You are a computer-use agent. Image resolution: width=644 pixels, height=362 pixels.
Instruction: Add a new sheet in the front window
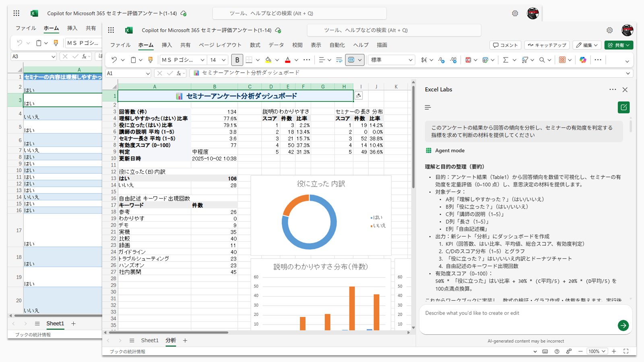point(185,340)
